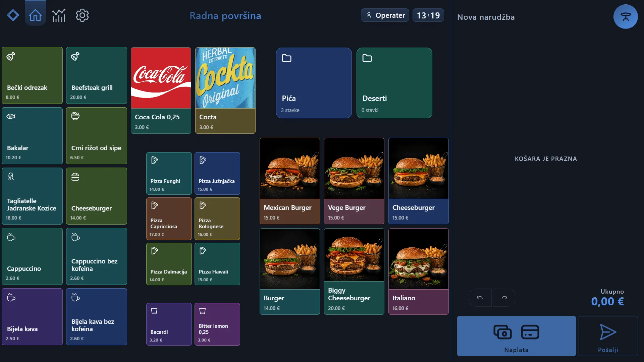Select Italiano burger product

click(x=419, y=271)
